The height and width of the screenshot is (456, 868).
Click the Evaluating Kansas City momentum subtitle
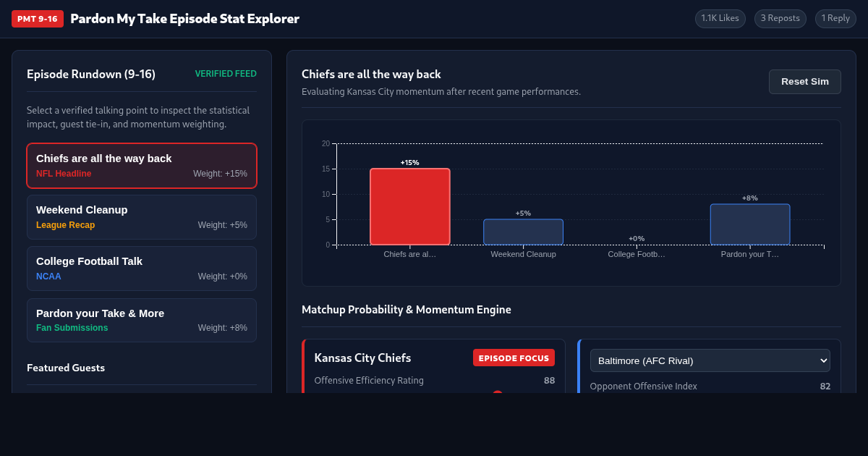click(441, 92)
